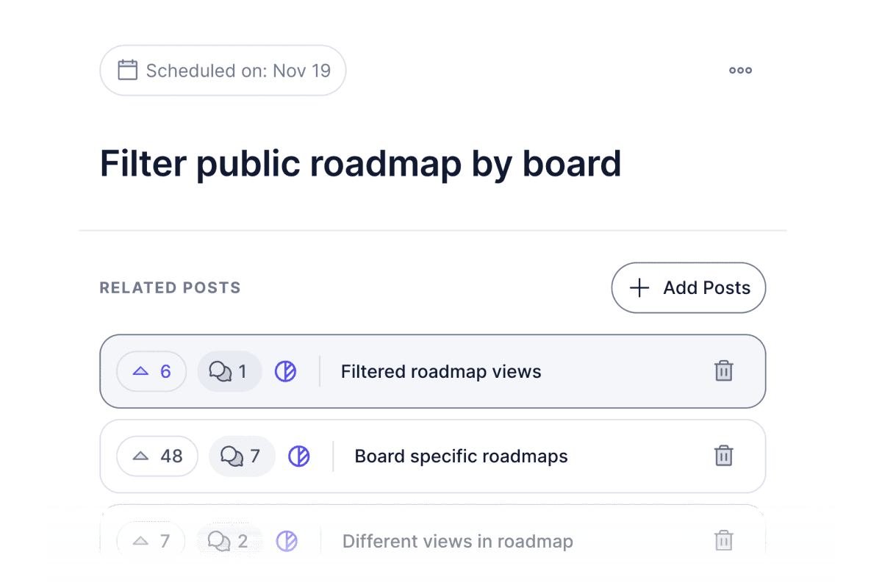Click trash icon for Different views in roadmap
This screenshot has width=882, height=588.
[724, 541]
